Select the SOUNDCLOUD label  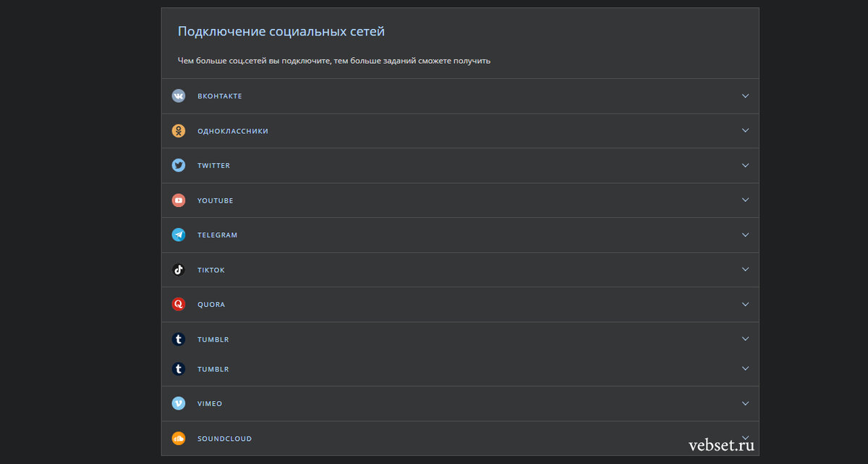pos(225,439)
